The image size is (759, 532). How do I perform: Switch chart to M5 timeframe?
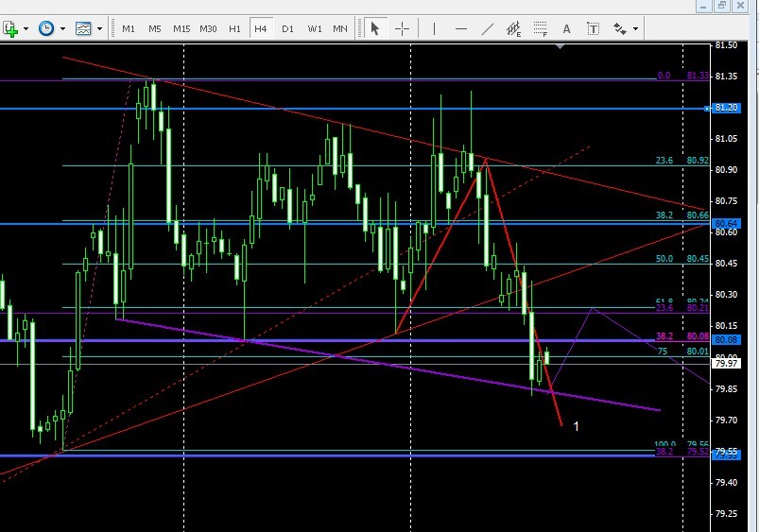click(x=155, y=29)
